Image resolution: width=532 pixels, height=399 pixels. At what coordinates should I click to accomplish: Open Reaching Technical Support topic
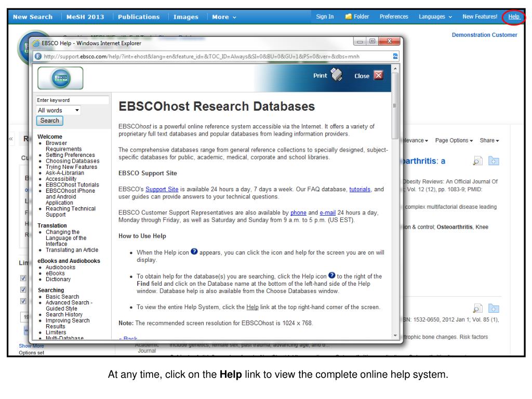[71, 211]
